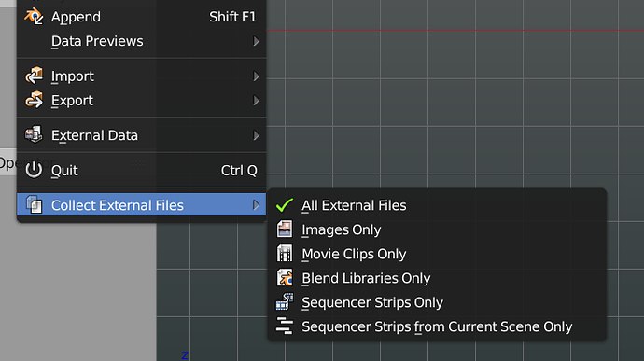Click the Export arrow icon
Image resolution: width=644 pixels, height=361 pixels.
(34, 100)
